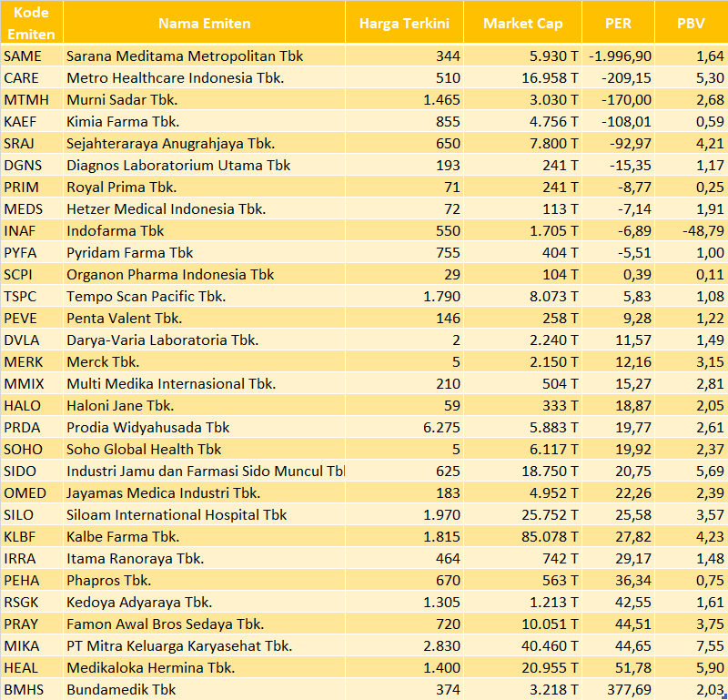Select PBV value -48,79
Viewport: 728px width, 700px height.
point(703,231)
